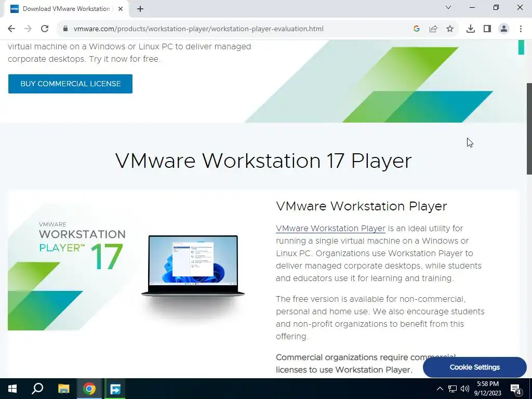This screenshot has height=399, width=532.
Task: Open the taskbar clock showing 5:58 PM
Action: (487, 389)
